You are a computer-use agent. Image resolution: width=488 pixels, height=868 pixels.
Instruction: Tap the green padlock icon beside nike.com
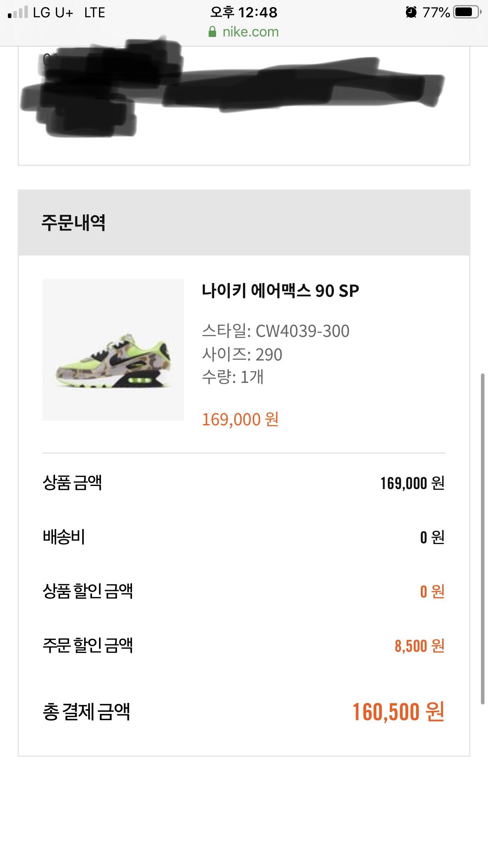coord(212,32)
